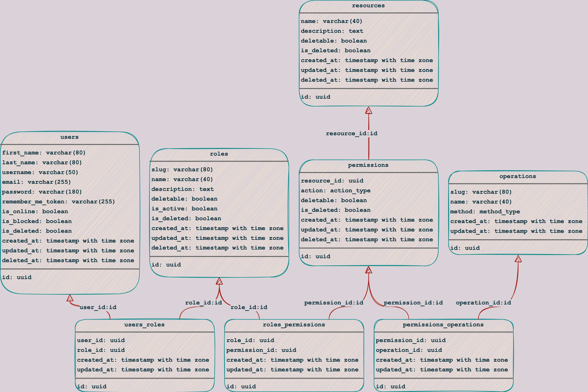588x392 pixels.
Task: Click the arrowhead below the resources table
Action: 368,110
